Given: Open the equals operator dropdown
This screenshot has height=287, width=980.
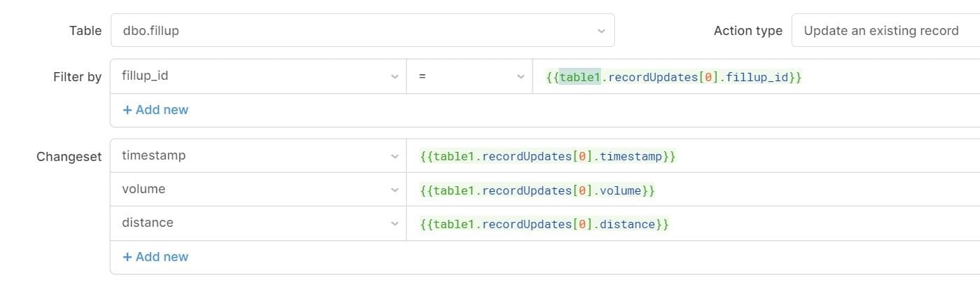Looking at the screenshot, I should click(462, 76).
